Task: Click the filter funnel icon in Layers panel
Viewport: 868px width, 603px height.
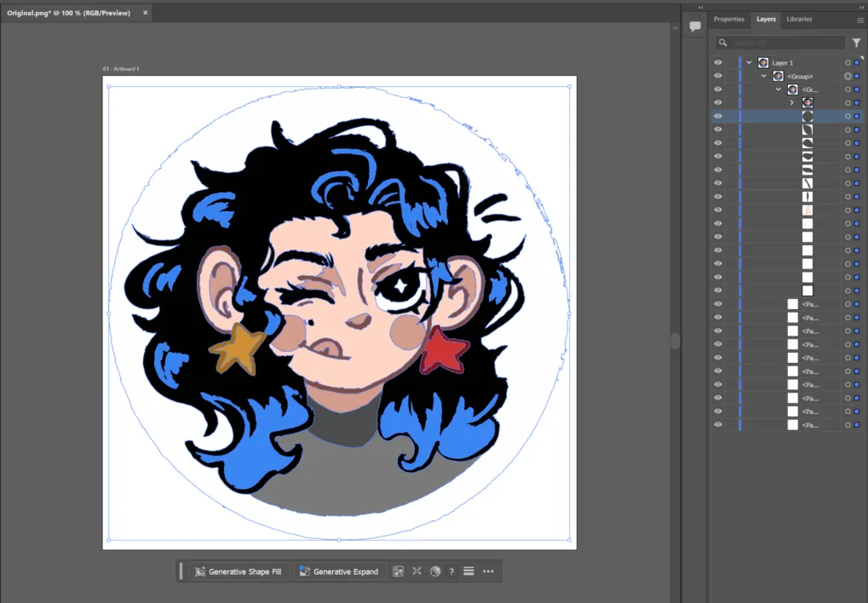Action: pos(856,43)
